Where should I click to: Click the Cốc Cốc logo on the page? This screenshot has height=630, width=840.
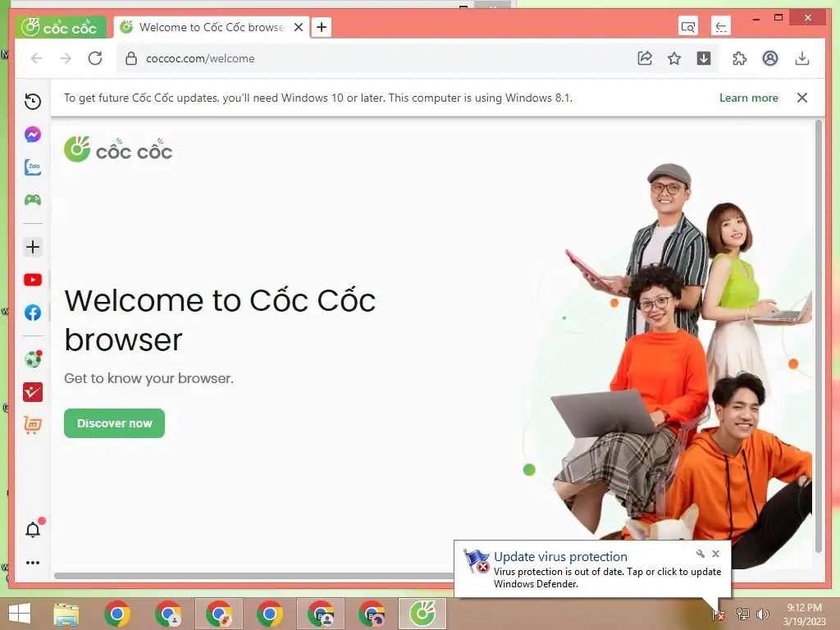(x=118, y=149)
